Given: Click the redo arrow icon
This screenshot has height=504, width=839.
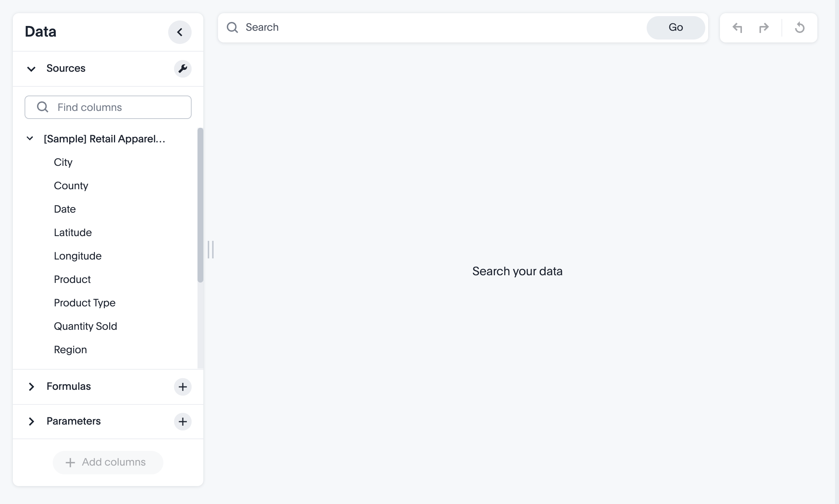Looking at the screenshot, I should [764, 27].
